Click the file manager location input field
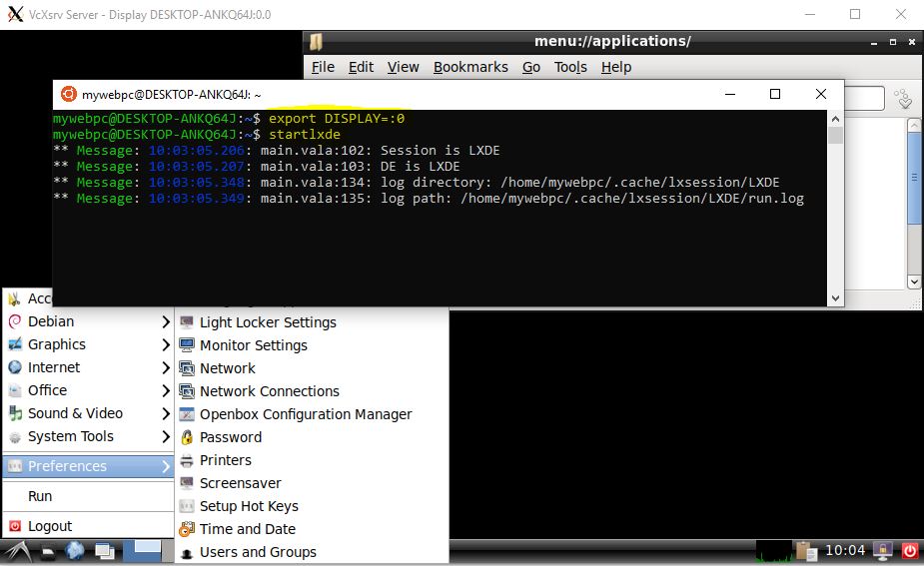Screen dimensions: 924x566 [x=864, y=98]
